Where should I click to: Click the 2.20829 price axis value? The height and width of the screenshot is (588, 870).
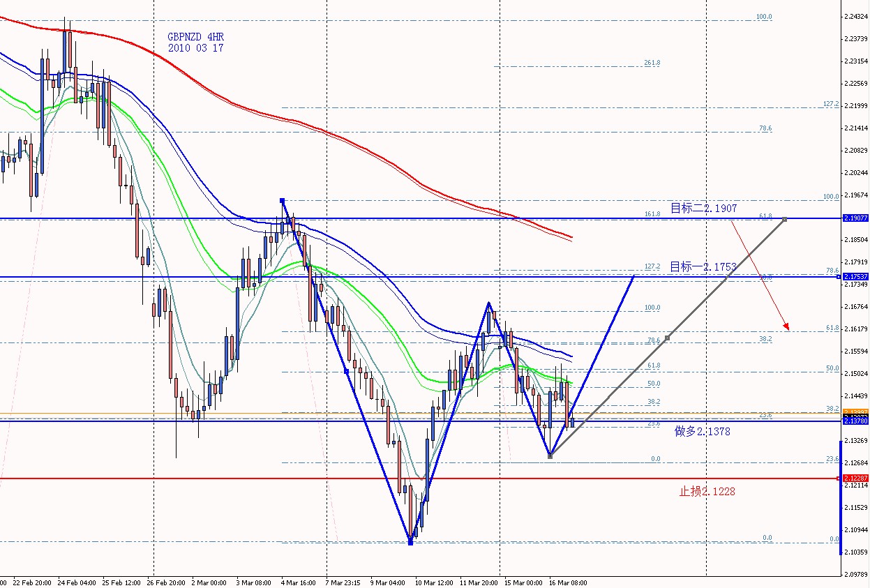point(855,150)
